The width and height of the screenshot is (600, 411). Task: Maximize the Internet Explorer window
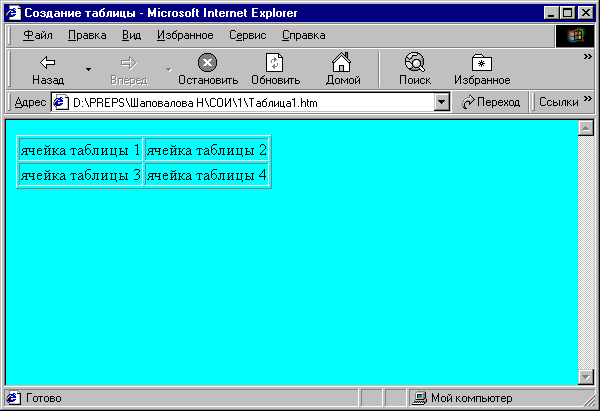[567, 13]
